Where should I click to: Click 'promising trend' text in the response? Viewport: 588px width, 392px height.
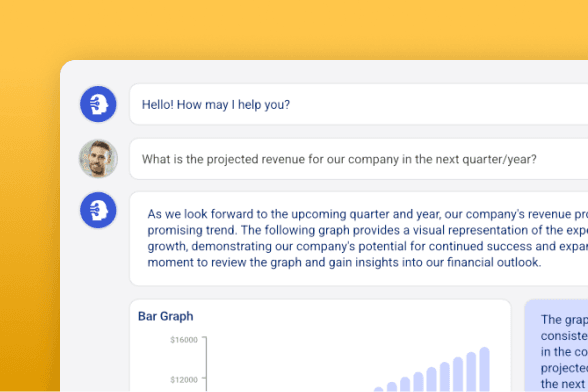coord(192,230)
